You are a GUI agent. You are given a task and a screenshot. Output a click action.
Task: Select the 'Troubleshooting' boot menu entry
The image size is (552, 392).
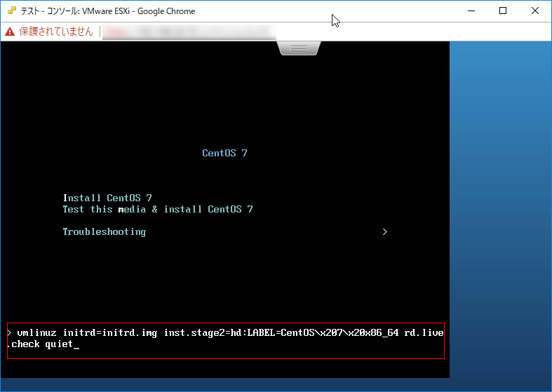pos(105,232)
